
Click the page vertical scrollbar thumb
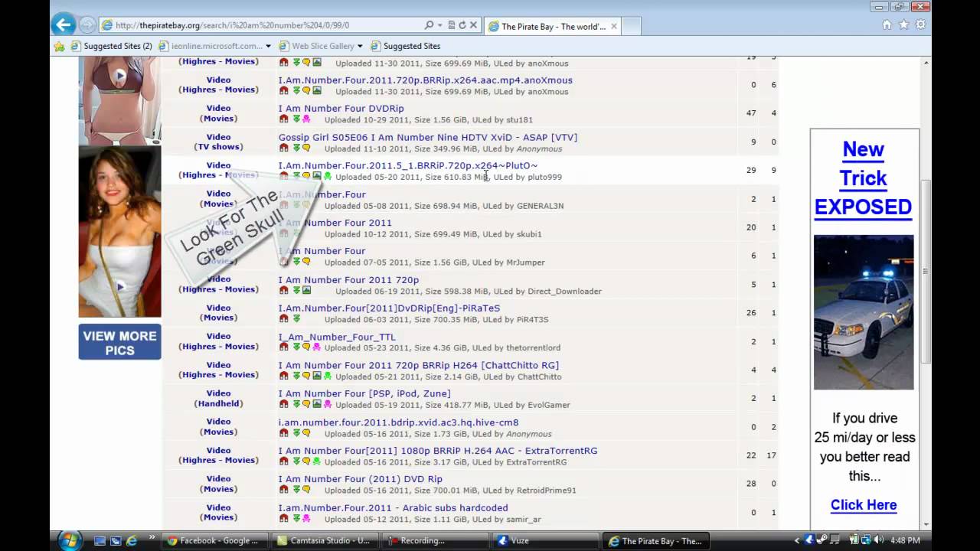point(926,272)
